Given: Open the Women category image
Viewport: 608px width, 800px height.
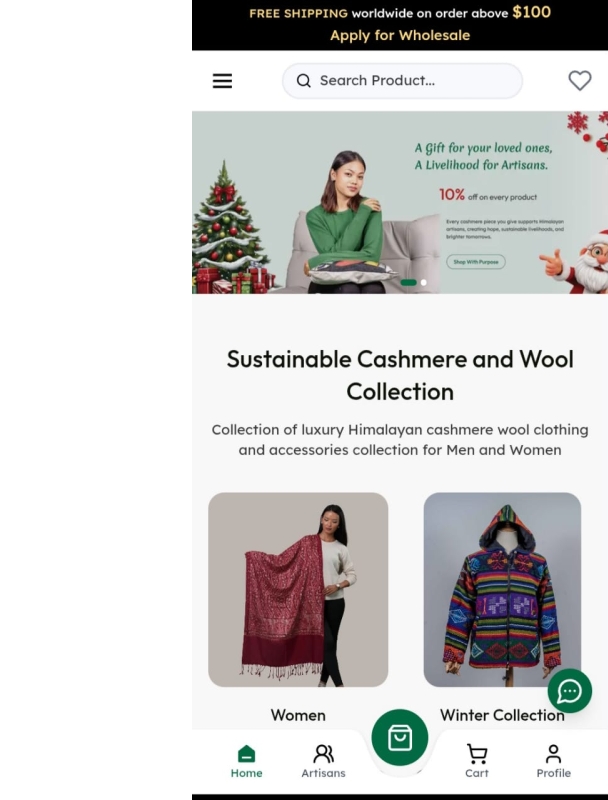Looking at the screenshot, I should (298, 589).
